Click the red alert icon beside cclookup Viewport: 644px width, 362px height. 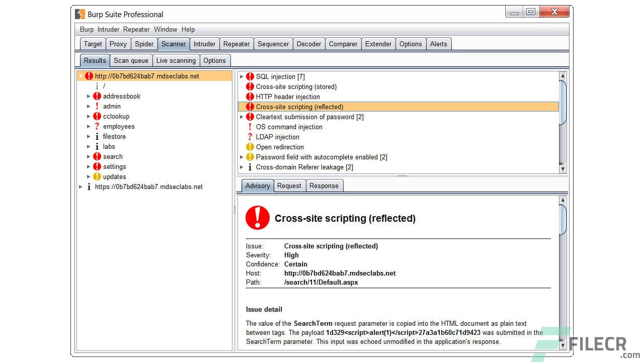(98, 116)
